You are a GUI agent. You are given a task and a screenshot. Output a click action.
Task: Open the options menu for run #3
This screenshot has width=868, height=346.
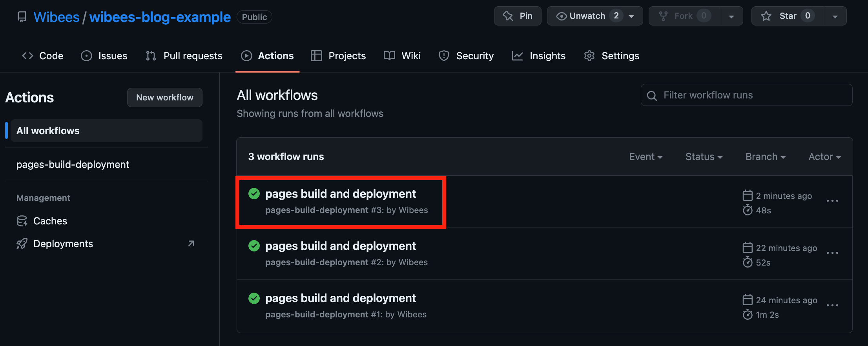[x=832, y=201]
